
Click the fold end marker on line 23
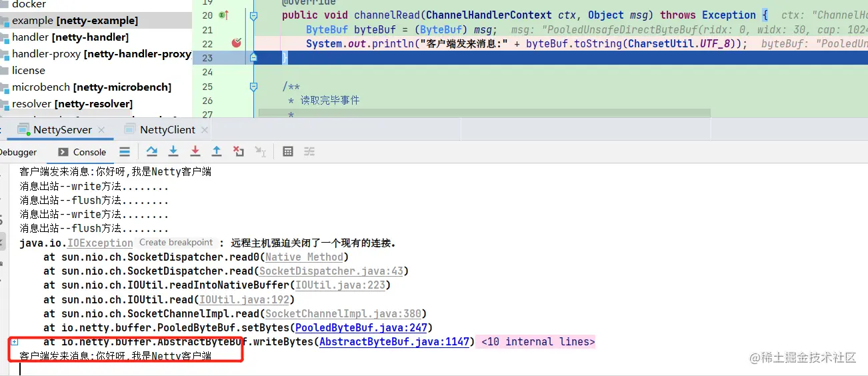click(253, 58)
